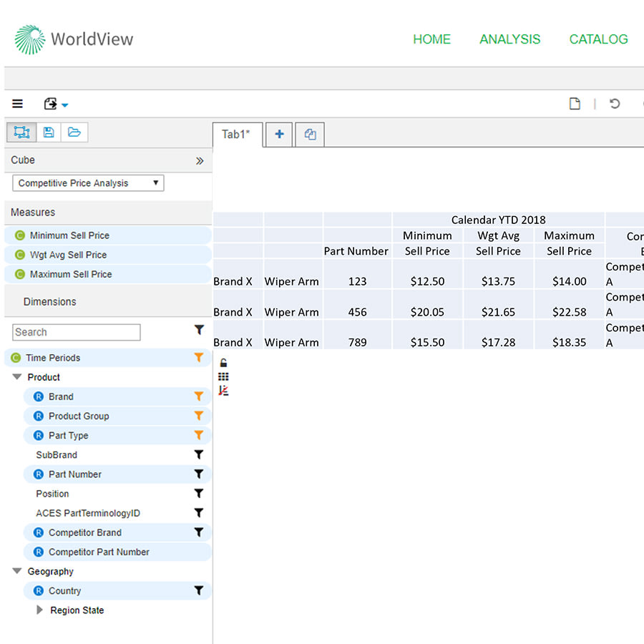This screenshot has height=644, width=644.
Task: Collapse the Product dimension group
Action: tap(17, 377)
